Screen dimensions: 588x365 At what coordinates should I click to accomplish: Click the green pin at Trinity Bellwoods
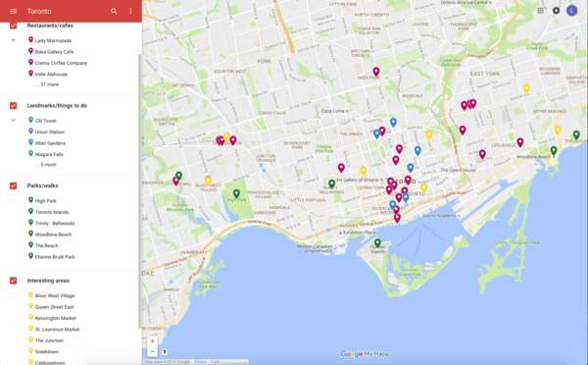(x=331, y=183)
